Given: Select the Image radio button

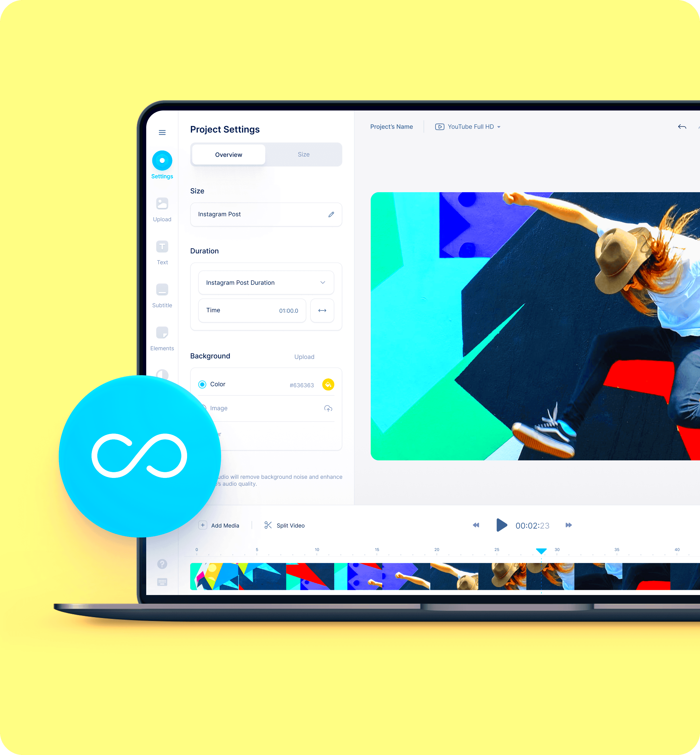Looking at the screenshot, I should [x=203, y=408].
